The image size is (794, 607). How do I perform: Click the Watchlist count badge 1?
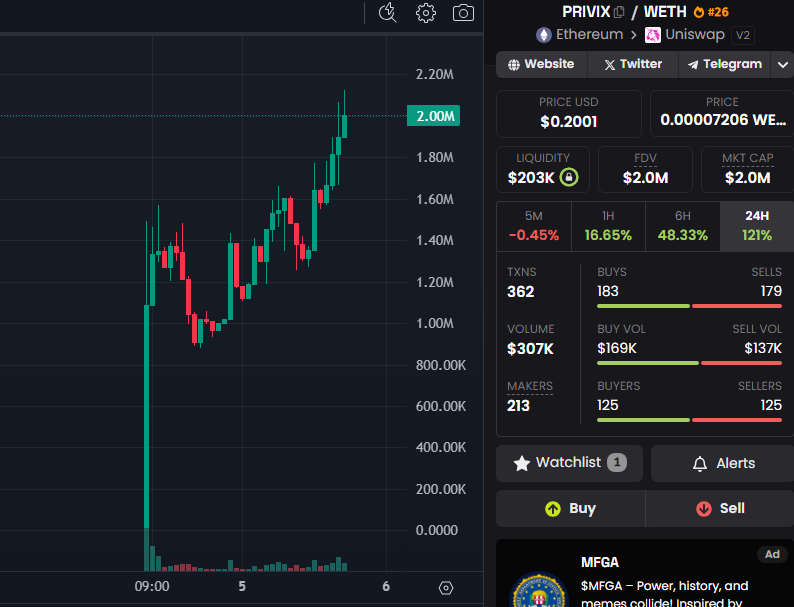click(x=617, y=462)
